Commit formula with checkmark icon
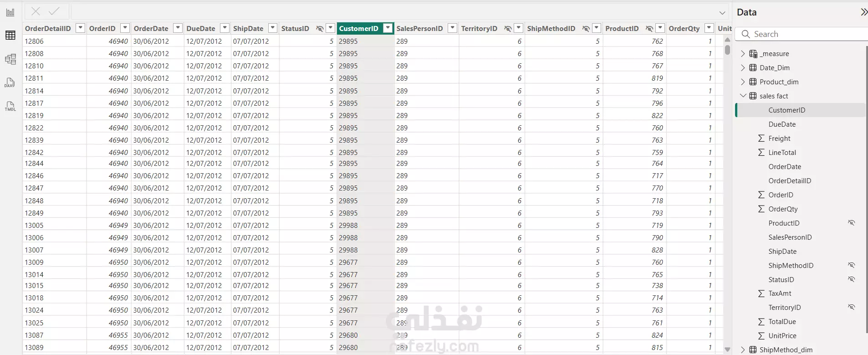 (x=54, y=11)
